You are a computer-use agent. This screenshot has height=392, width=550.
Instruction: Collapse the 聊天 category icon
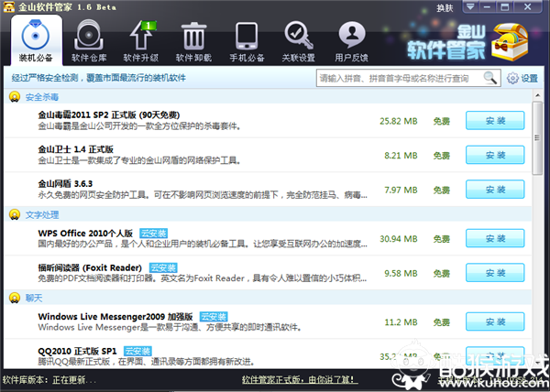[15, 298]
